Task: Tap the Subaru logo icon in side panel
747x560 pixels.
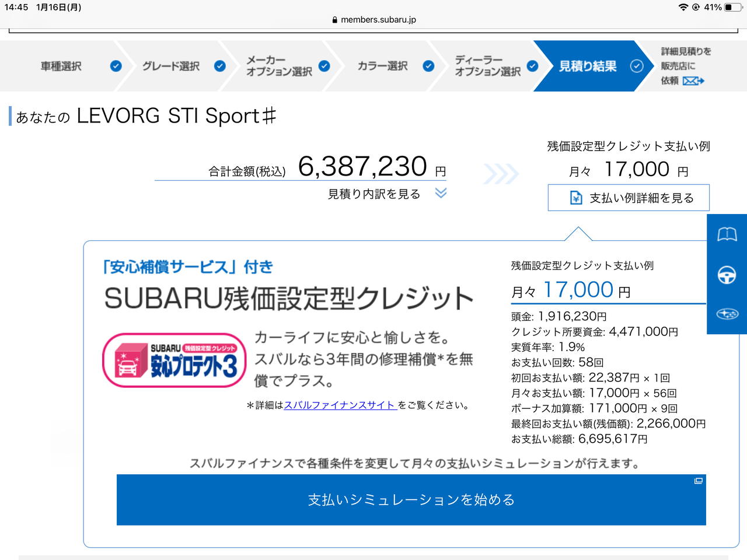Action: (x=727, y=314)
